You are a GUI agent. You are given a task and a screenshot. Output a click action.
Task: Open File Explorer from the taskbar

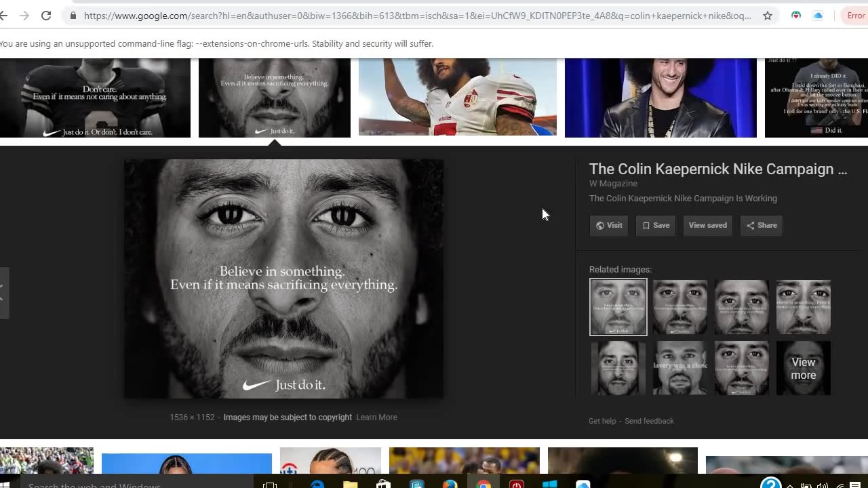point(350,485)
